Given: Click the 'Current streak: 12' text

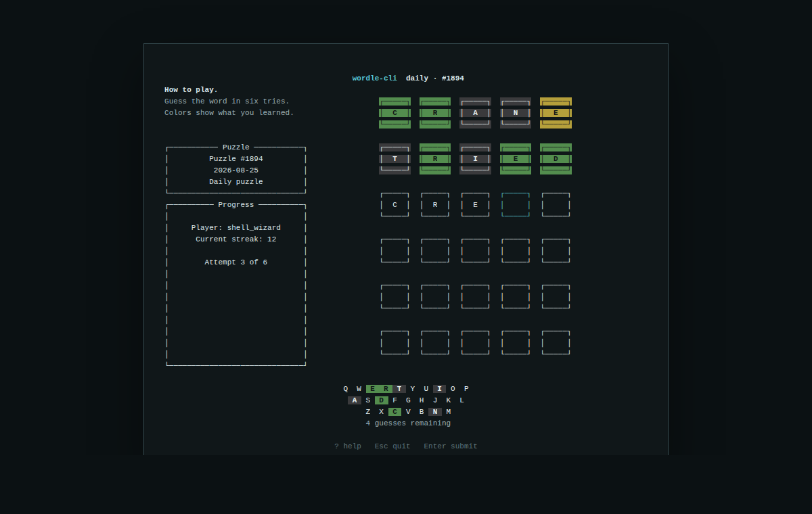Looking at the screenshot, I should pyautogui.click(x=236, y=239).
